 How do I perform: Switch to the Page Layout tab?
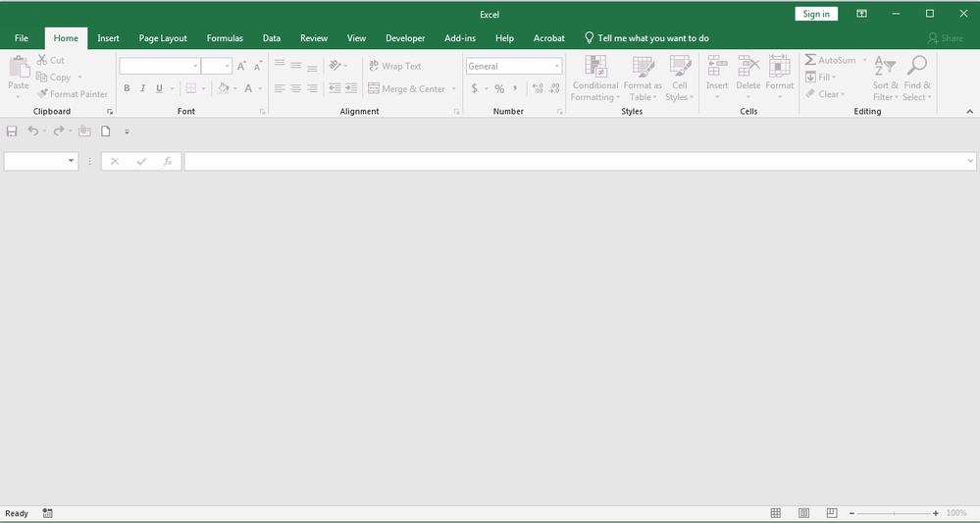(163, 38)
